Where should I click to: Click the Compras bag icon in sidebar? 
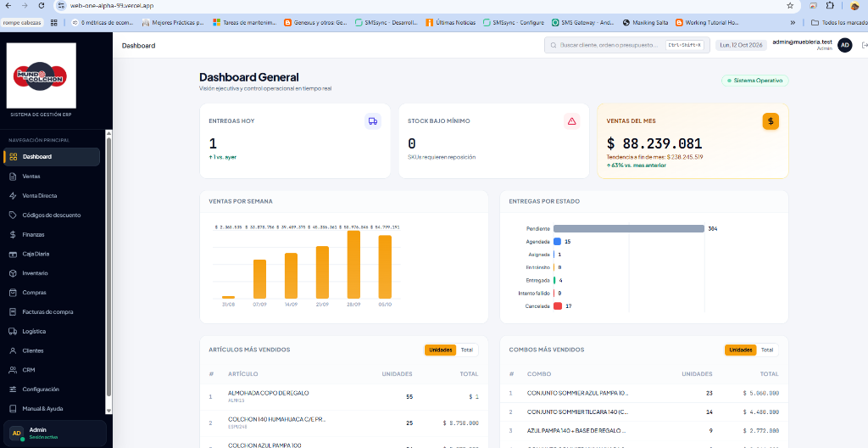tap(14, 293)
